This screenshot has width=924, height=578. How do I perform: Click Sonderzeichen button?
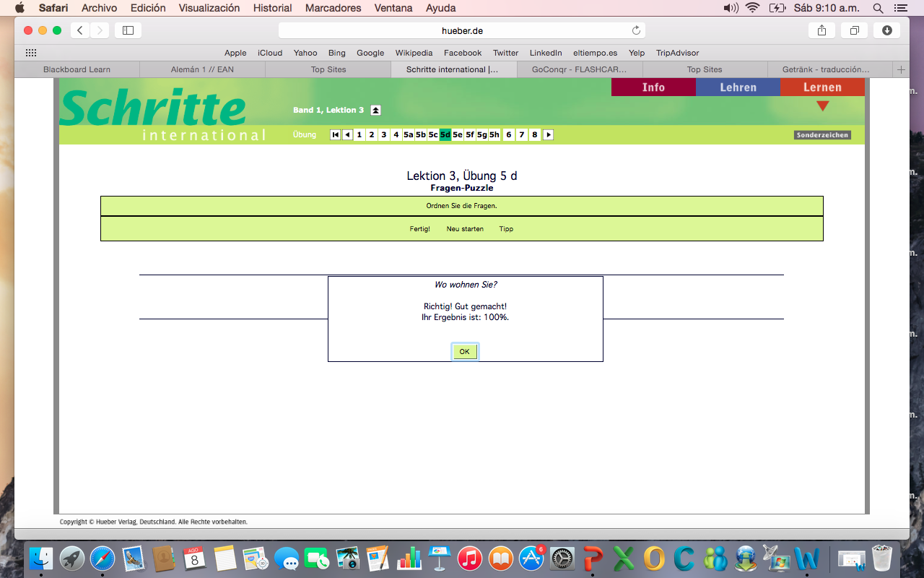point(822,135)
